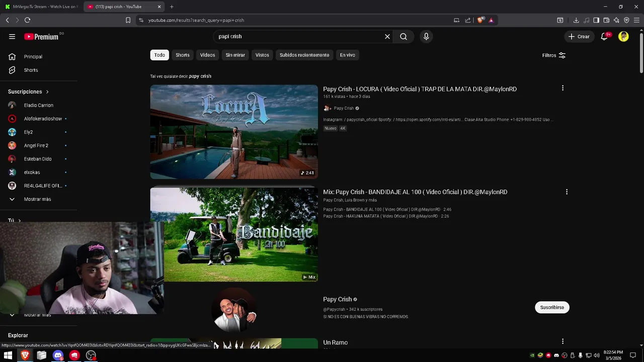The image size is (644, 362).
Task: Select the Vistos filter chip
Action: pyautogui.click(x=262, y=55)
